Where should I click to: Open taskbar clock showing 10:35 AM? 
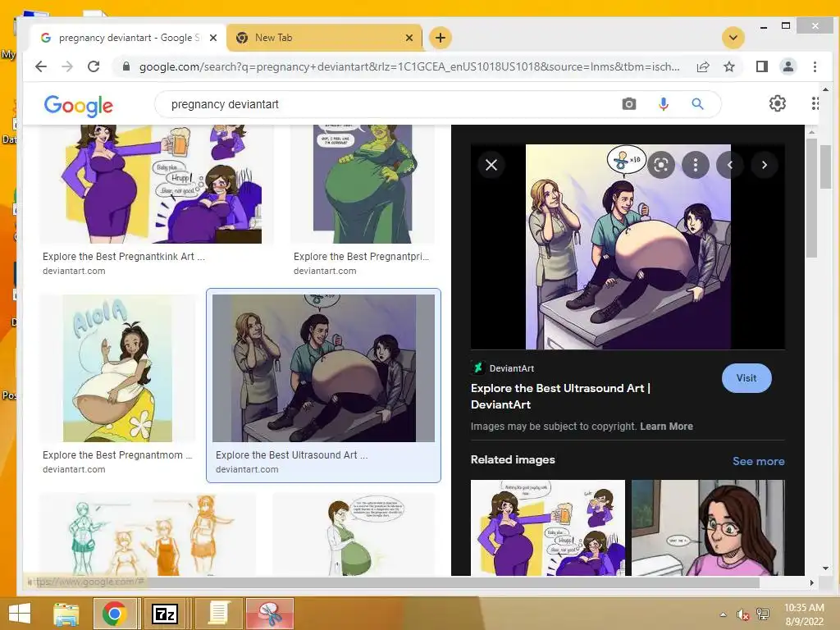pos(804,614)
